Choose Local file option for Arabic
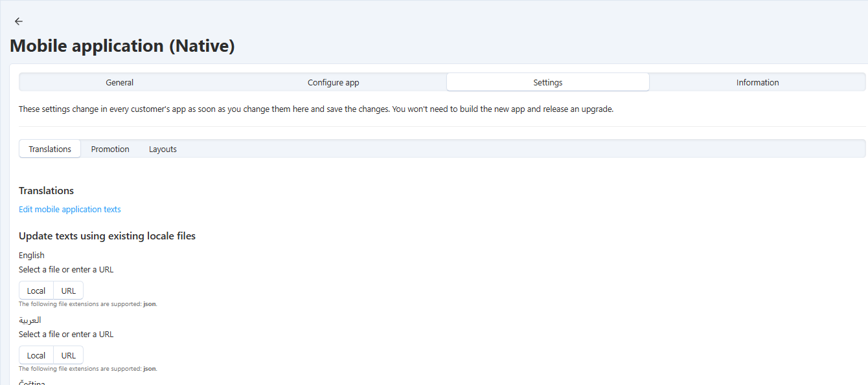 pyautogui.click(x=36, y=355)
